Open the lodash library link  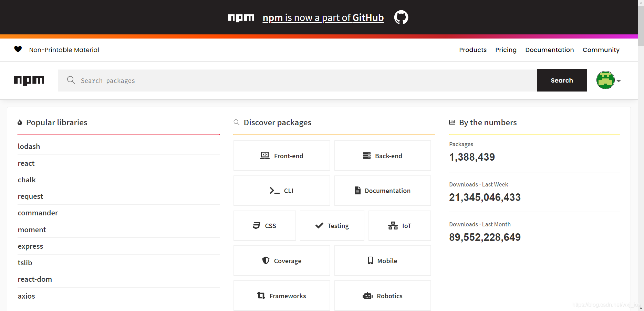29,146
